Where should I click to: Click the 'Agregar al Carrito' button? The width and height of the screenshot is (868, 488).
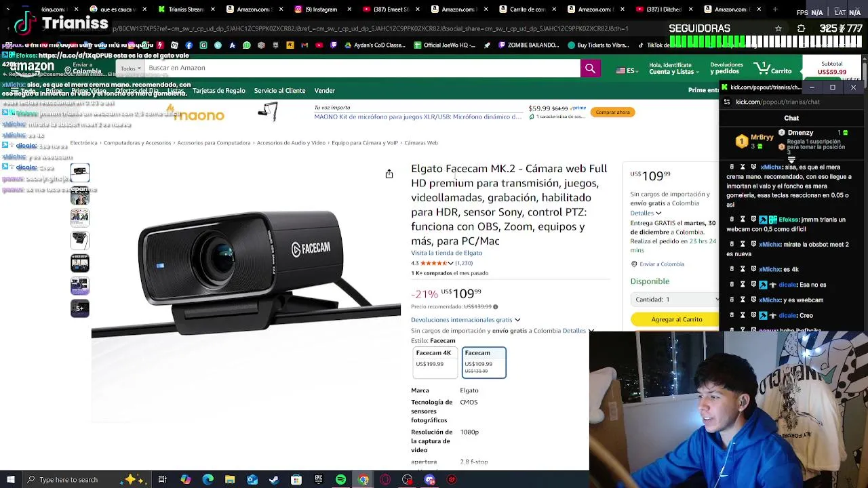point(676,319)
